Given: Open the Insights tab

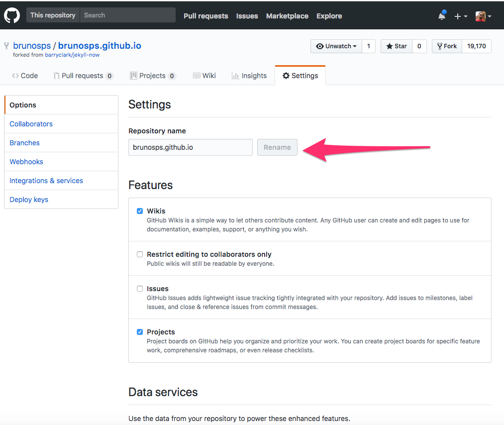Looking at the screenshot, I should coord(249,76).
